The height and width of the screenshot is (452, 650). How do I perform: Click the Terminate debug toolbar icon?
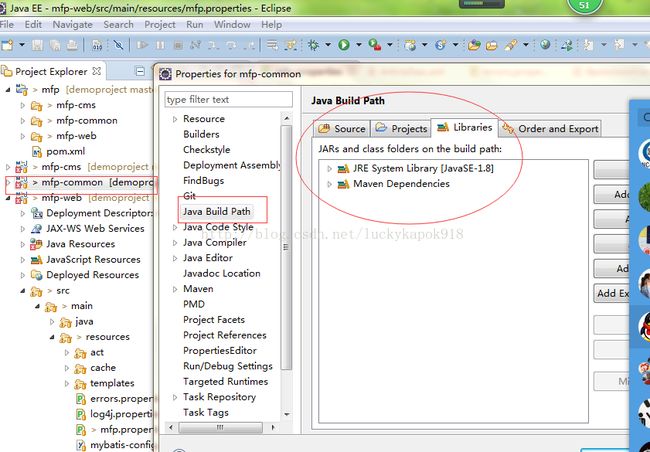[x=178, y=44]
